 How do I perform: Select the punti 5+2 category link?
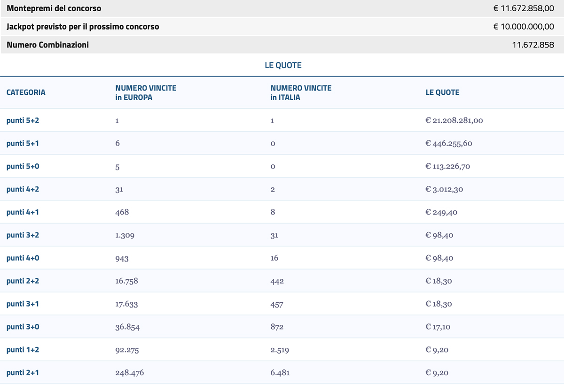(x=23, y=120)
